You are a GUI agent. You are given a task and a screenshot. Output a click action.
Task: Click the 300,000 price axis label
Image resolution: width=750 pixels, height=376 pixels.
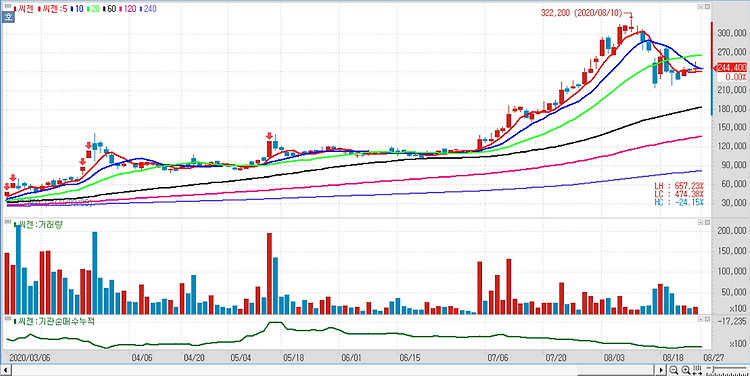click(731, 33)
